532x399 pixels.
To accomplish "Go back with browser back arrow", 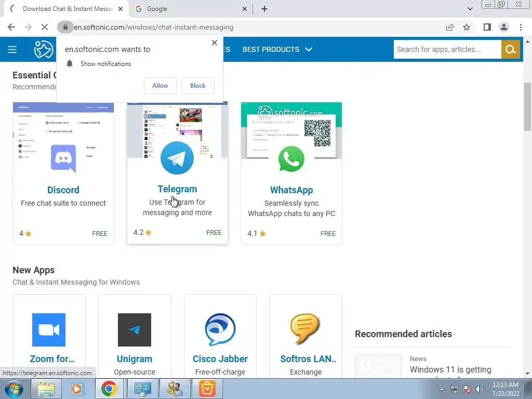I will [x=11, y=27].
